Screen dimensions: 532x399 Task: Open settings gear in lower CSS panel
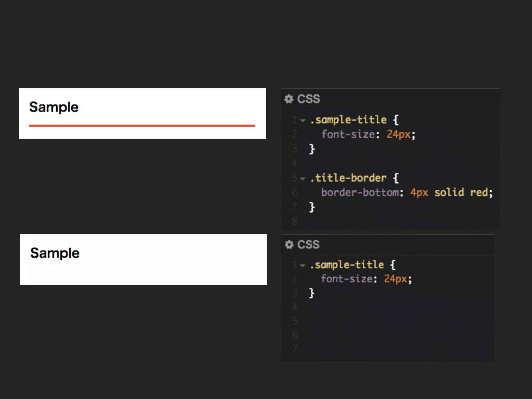(x=289, y=245)
